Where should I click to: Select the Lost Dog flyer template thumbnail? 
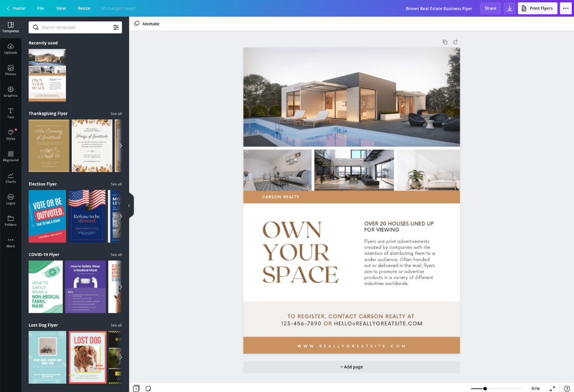[87, 357]
